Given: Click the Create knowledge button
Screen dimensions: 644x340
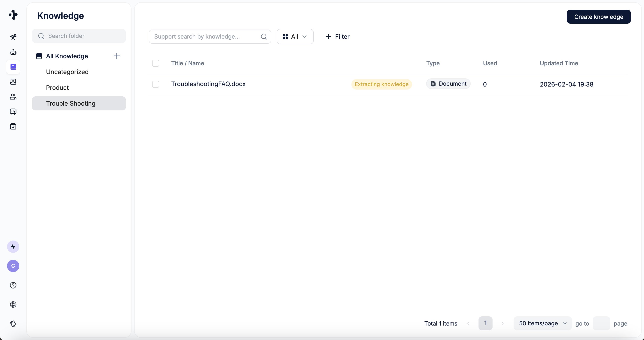Looking at the screenshot, I should tap(598, 17).
